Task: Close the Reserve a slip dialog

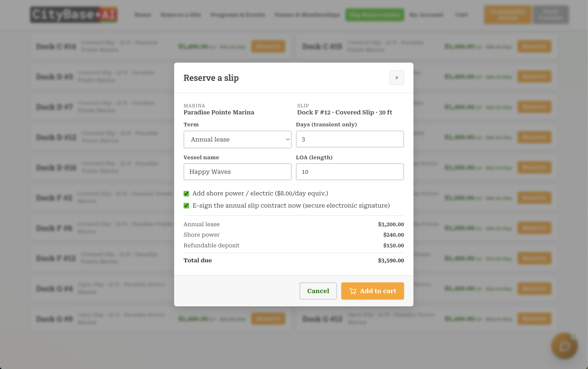Action: [397, 78]
